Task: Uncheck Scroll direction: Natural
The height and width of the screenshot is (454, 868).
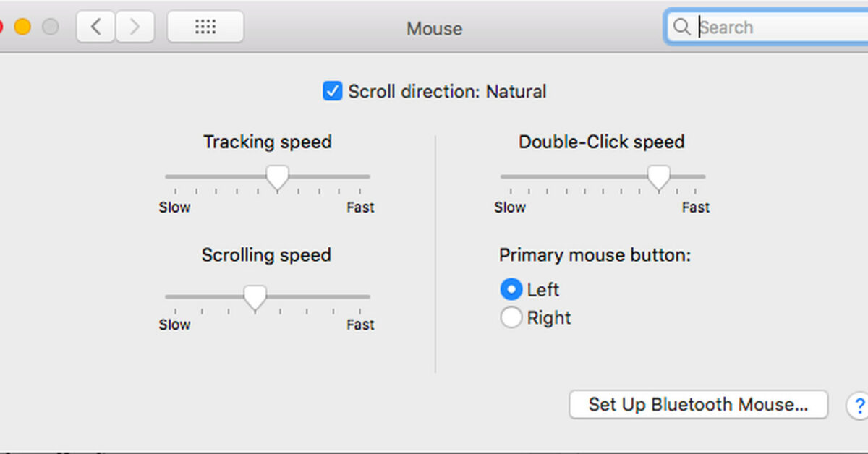Action: tap(332, 91)
